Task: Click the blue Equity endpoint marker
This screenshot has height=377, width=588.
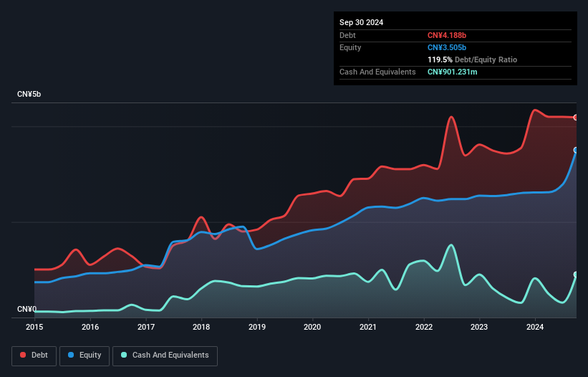Action: pyautogui.click(x=576, y=150)
